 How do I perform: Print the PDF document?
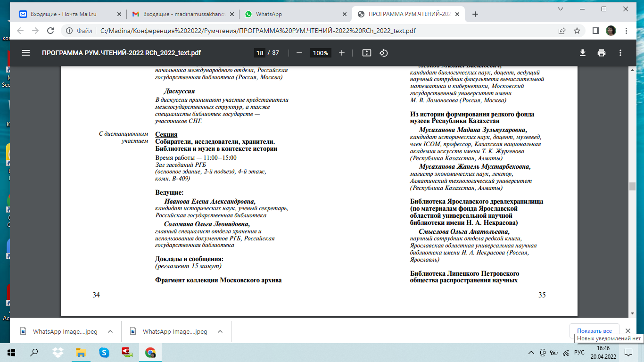point(602,53)
